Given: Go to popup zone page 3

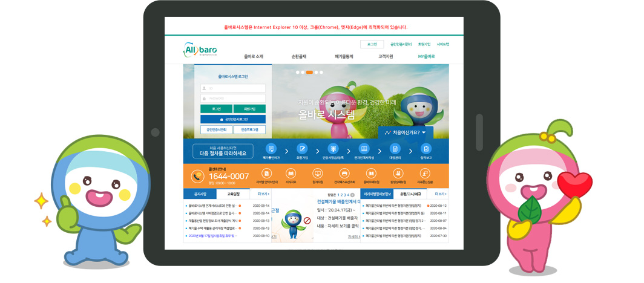Looking at the screenshot, I should [x=345, y=195].
